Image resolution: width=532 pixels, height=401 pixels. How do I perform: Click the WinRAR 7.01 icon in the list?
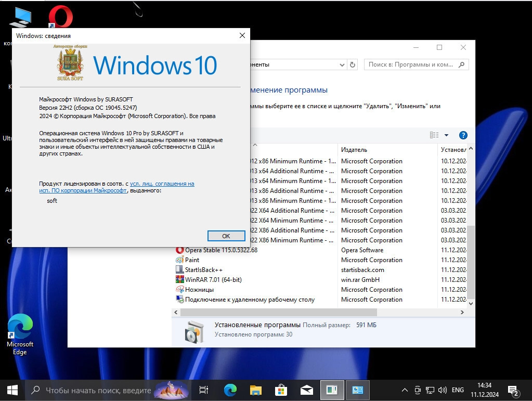point(180,280)
